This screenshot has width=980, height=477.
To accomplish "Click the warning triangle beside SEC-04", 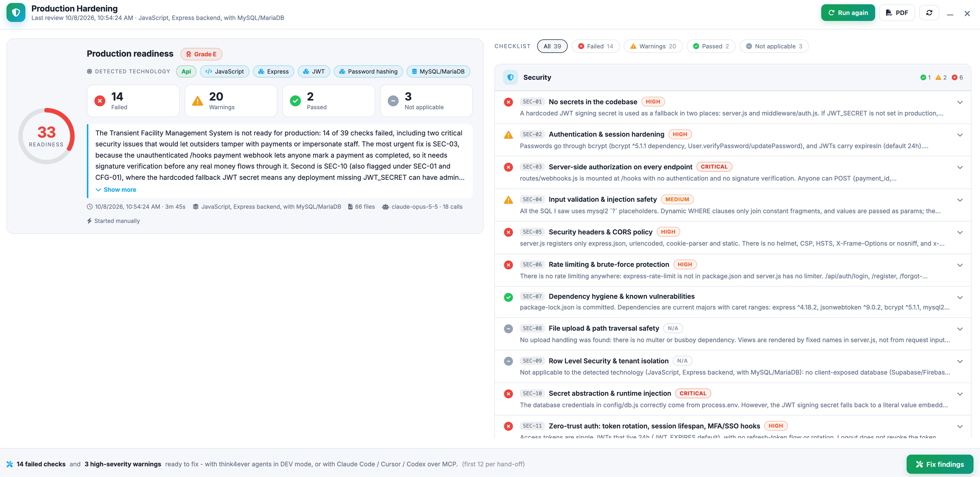I will [x=508, y=200].
